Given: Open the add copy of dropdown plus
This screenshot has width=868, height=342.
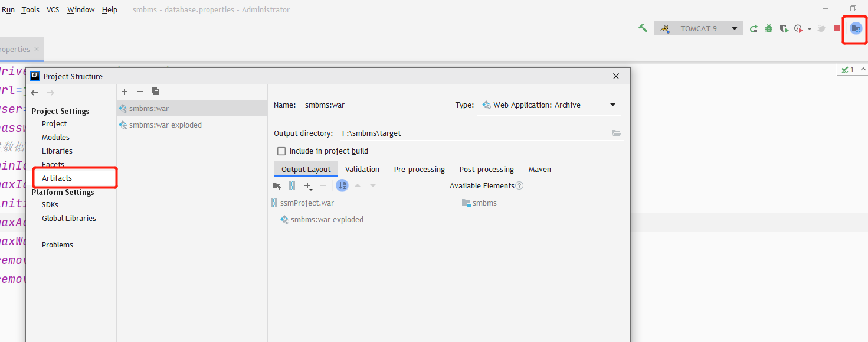Looking at the screenshot, I should click(308, 185).
